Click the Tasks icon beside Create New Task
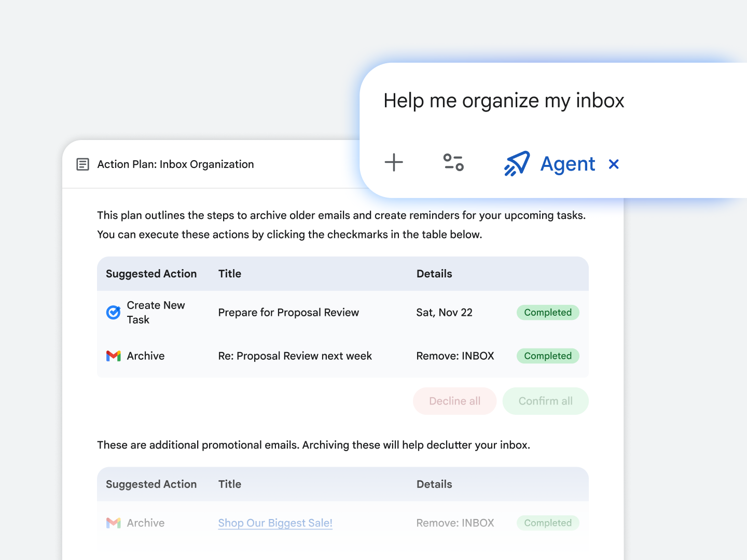 pyautogui.click(x=113, y=313)
